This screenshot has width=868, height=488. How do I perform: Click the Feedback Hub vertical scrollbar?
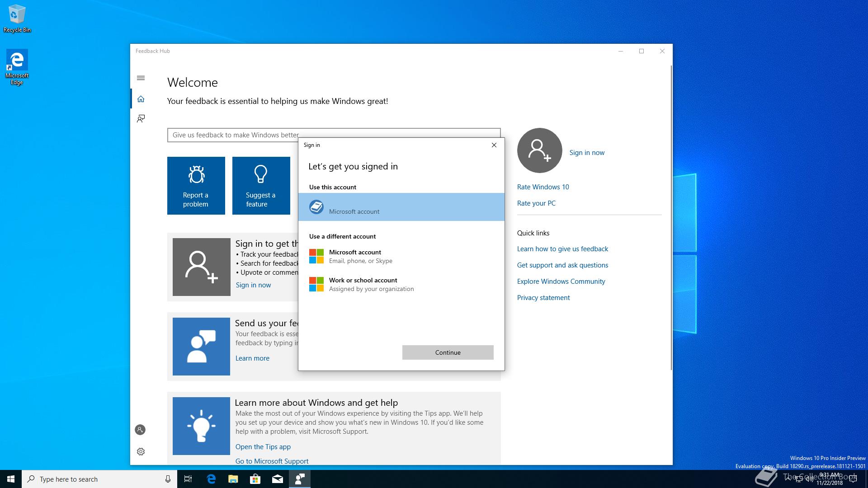click(x=671, y=217)
